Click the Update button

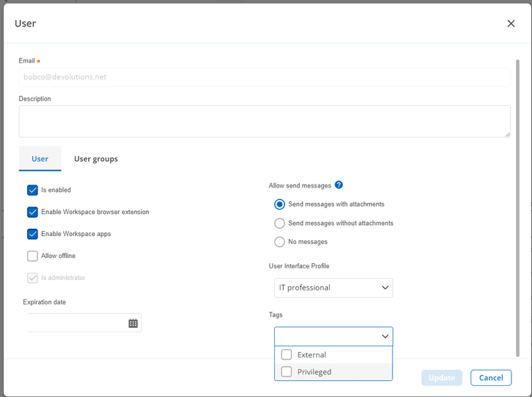click(442, 378)
